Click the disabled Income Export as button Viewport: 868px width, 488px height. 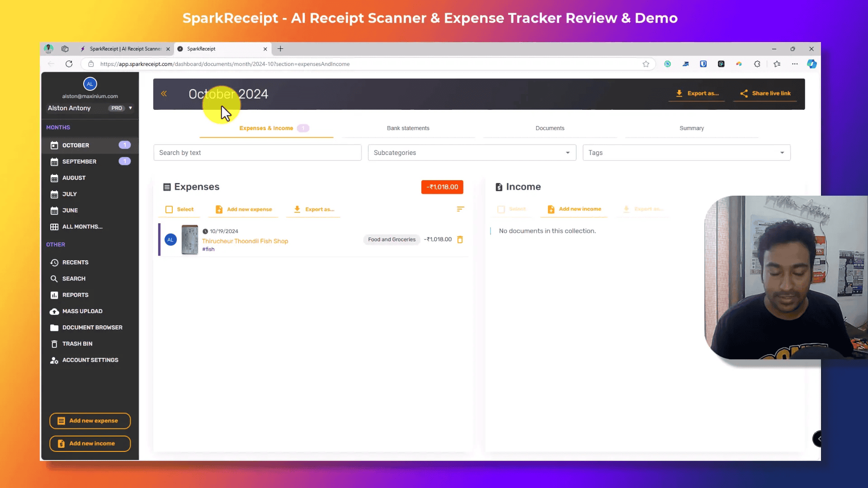click(643, 209)
